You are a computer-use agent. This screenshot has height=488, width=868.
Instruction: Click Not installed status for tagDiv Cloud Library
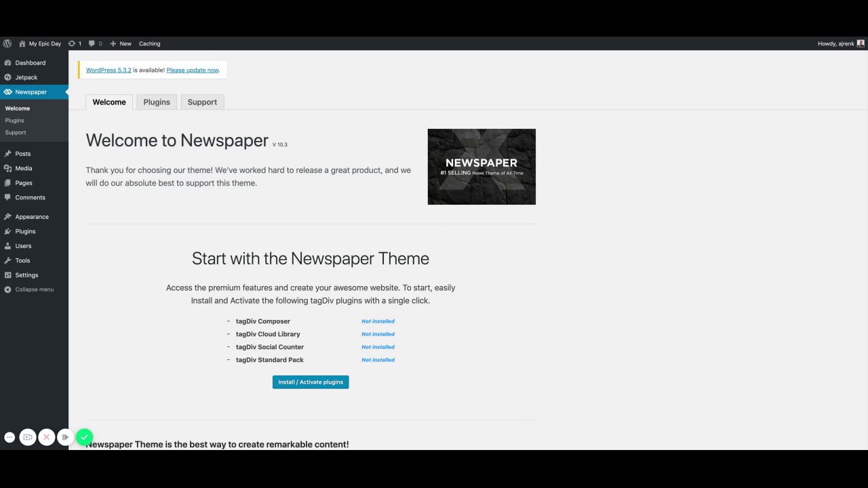pyautogui.click(x=378, y=334)
